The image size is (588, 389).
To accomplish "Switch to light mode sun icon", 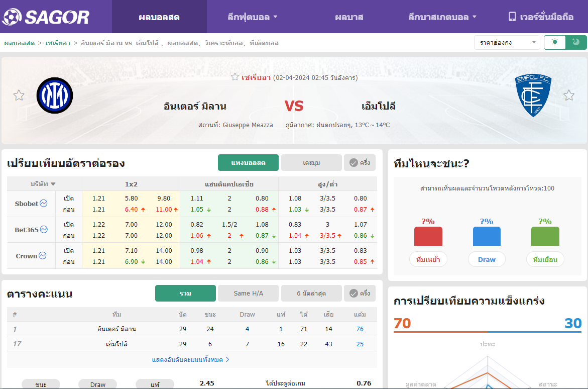I will tap(555, 42).
